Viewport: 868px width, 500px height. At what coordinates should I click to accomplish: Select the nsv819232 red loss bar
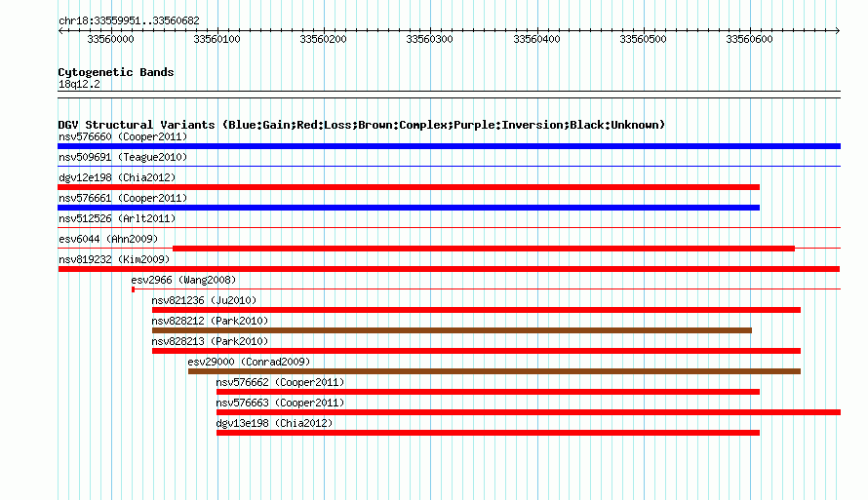pyautogui.click(x=449, y=269)
